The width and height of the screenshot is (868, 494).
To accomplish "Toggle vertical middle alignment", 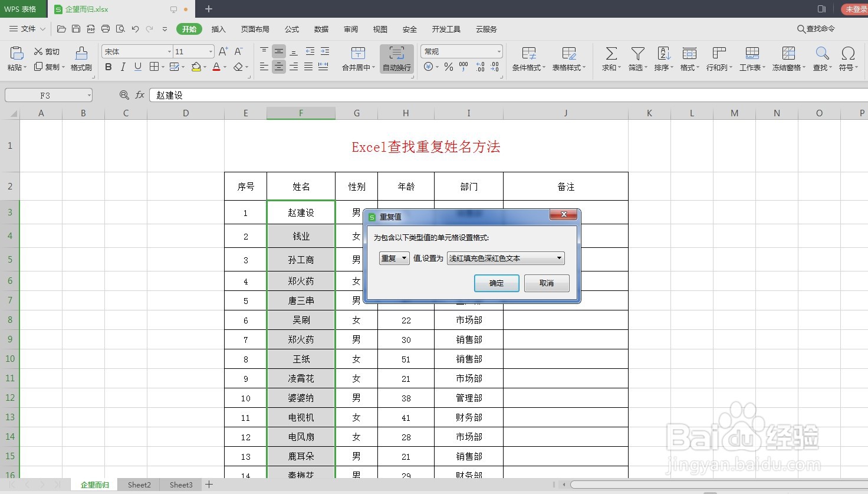I will click(x=279, y=51).
